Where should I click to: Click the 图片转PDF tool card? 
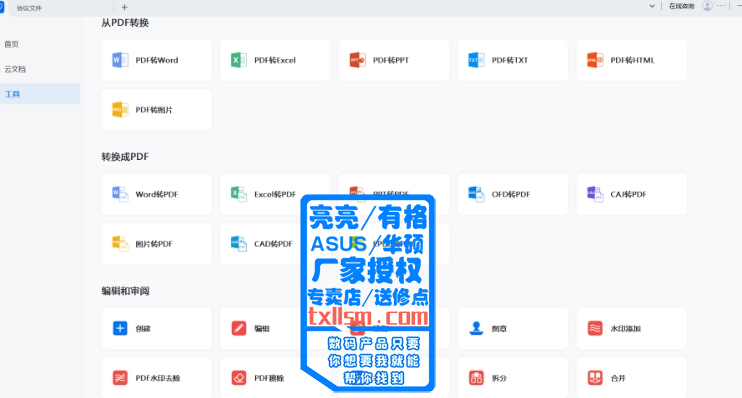click(x=157, y=244)
